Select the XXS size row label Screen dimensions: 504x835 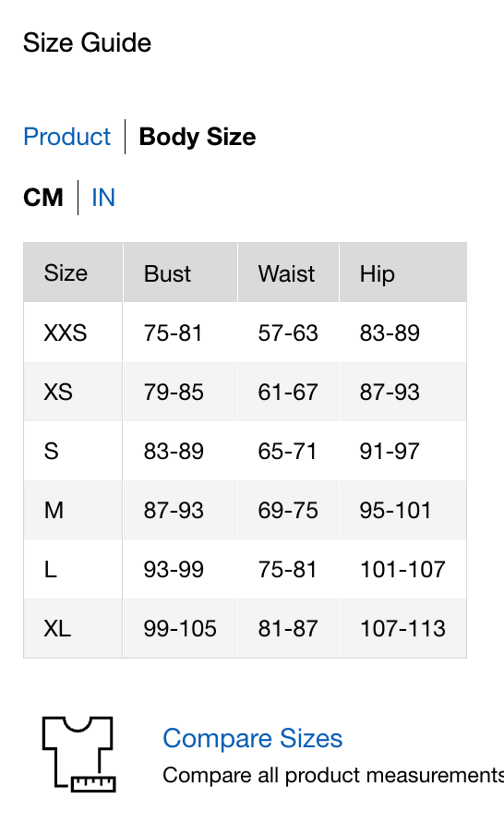65,333
